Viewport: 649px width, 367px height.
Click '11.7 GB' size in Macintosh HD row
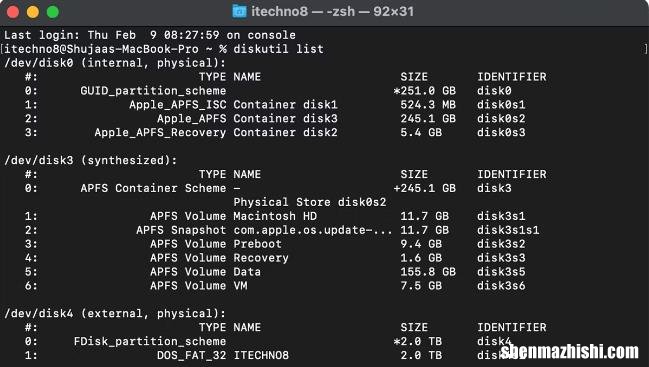click(x=425, y=216)
